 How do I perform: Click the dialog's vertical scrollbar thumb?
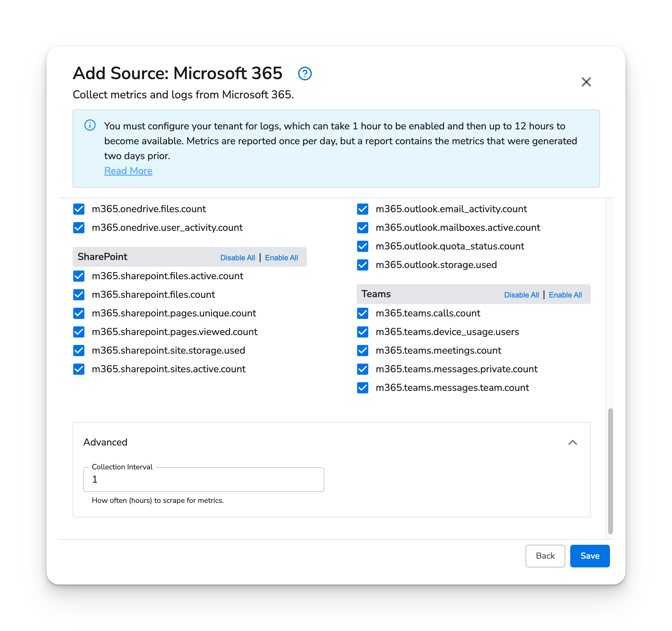tap(610, 471)
